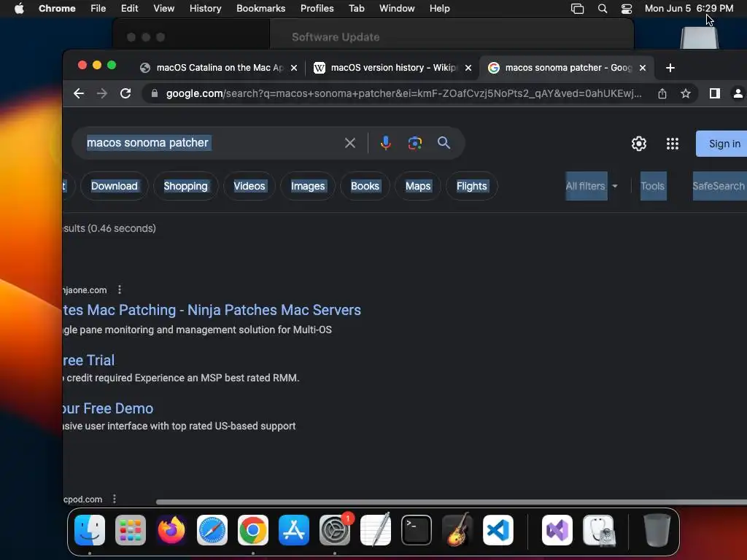Select the Videos filter chip

pos(249,186)
